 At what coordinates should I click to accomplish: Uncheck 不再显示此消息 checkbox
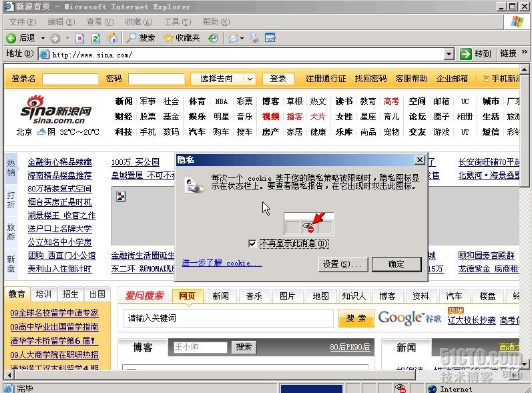(252, 244)
